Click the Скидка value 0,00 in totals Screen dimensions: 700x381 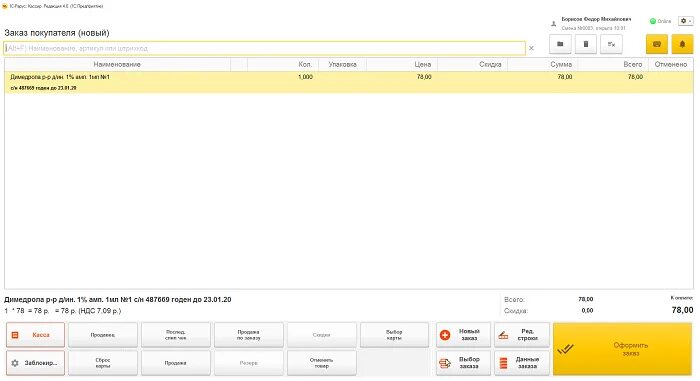click(x=588, y=310)
